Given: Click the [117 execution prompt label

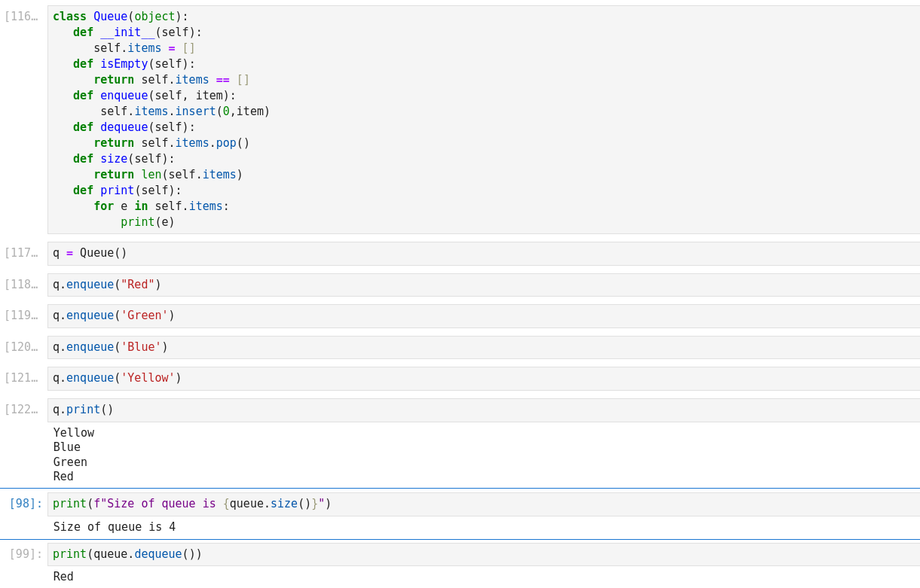Looking at the screenshot, I should (x=21, y=254).
